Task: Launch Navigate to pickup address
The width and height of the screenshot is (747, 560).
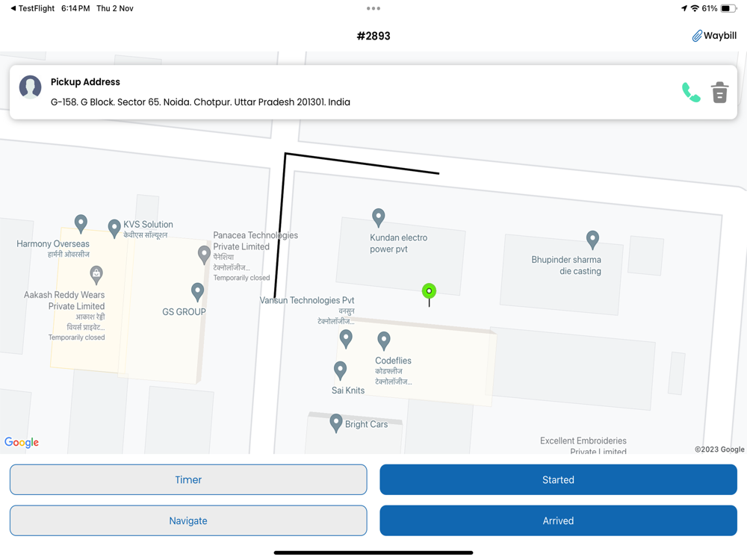Action: click(x=188, y=520)
